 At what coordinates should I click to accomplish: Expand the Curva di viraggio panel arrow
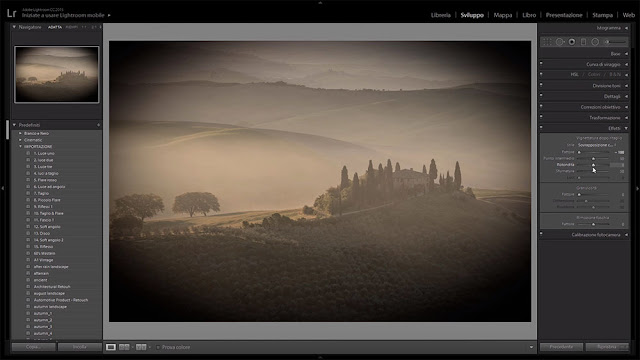[626, 64]
